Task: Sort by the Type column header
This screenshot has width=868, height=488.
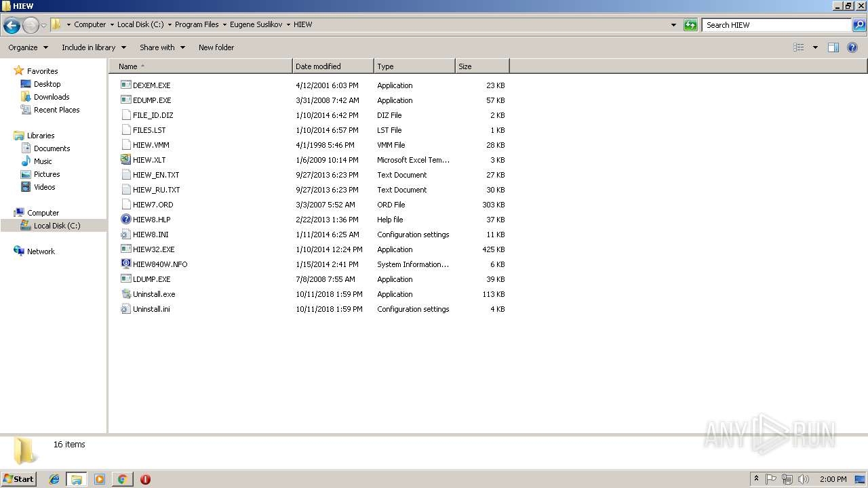Action: pos(414,66)
